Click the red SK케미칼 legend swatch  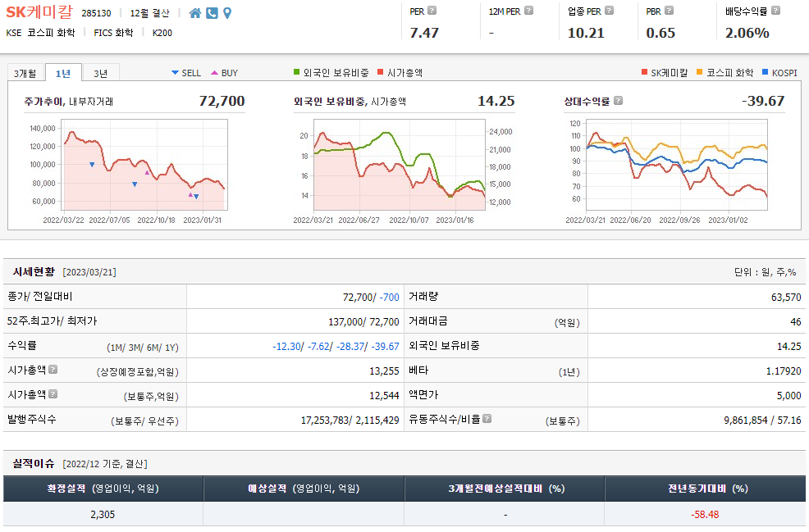click(x=644, y=72)
